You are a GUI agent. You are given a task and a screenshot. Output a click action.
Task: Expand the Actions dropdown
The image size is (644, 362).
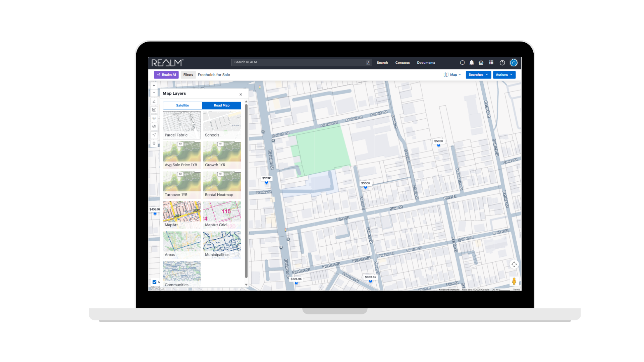(x=504, y=74)
